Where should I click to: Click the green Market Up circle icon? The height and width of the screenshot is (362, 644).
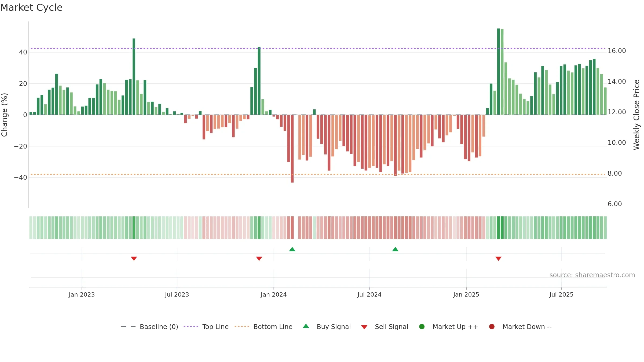tap(422, 327)
